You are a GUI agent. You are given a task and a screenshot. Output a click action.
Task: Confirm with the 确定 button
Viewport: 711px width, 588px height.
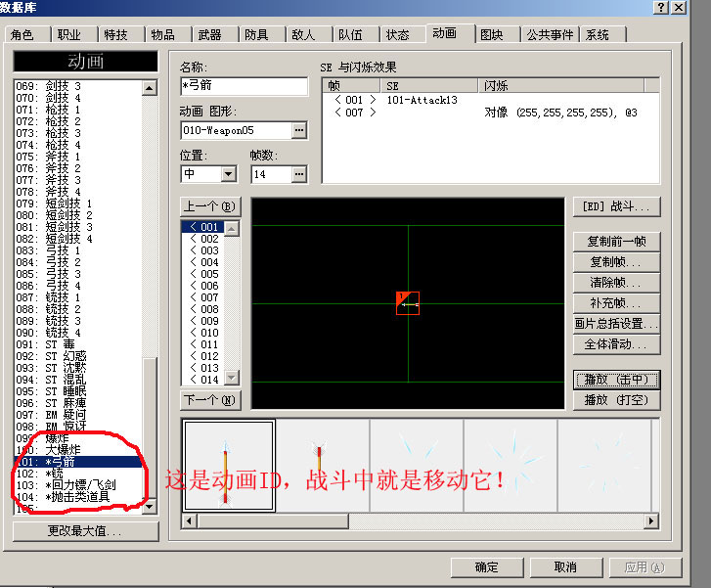click(x=487, y=567)
